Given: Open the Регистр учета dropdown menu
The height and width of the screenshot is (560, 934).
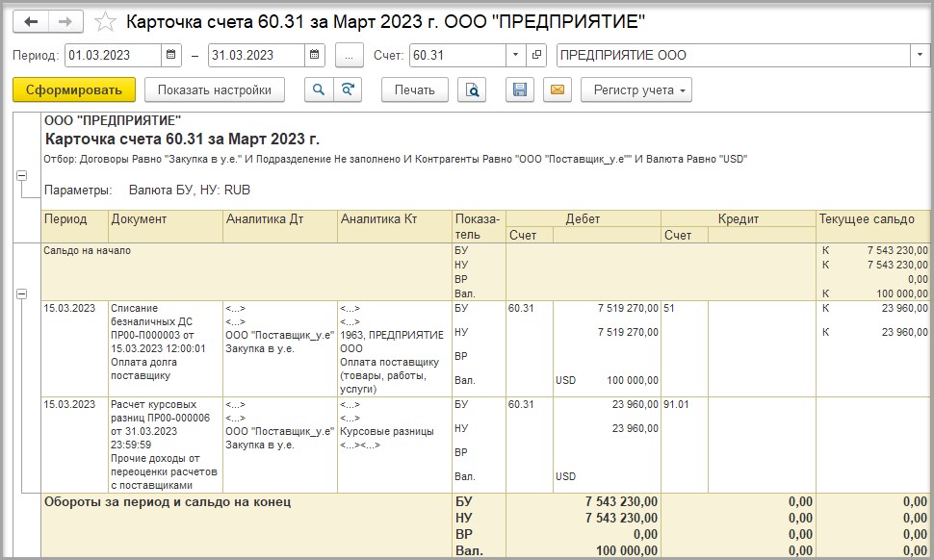Looking at the screenshot, I should [636, 90].
